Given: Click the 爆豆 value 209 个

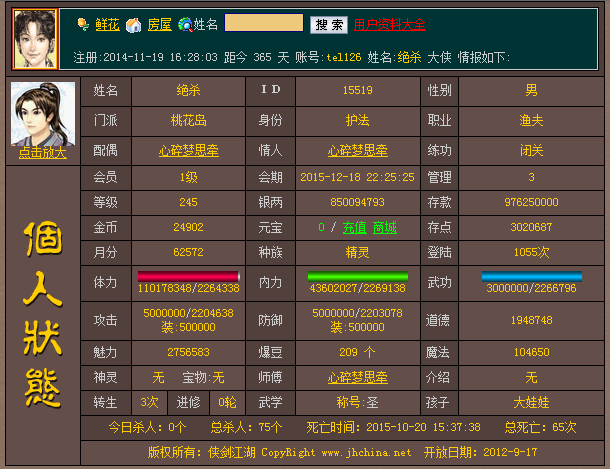Looking at the screenshot, I should 358,352.
